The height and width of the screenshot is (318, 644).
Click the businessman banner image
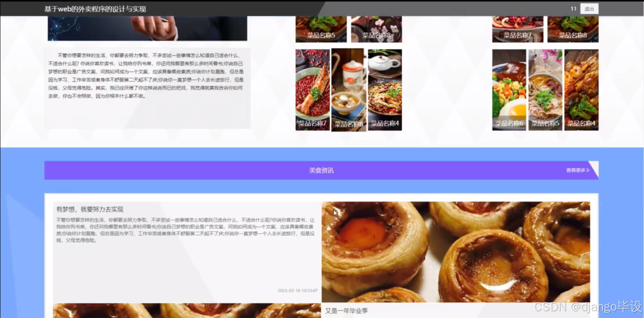(147, 28)
